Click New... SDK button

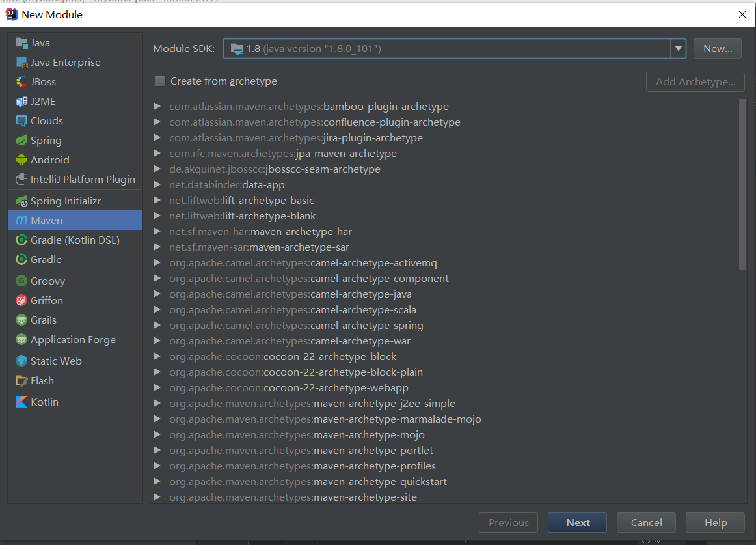[718, 48]
